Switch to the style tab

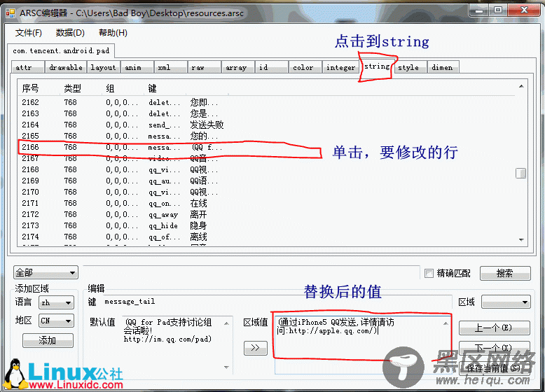(410, 67)
